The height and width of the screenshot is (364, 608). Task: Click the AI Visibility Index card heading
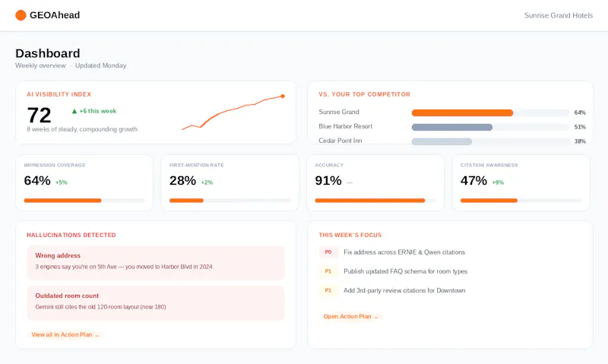pos(59,94)
